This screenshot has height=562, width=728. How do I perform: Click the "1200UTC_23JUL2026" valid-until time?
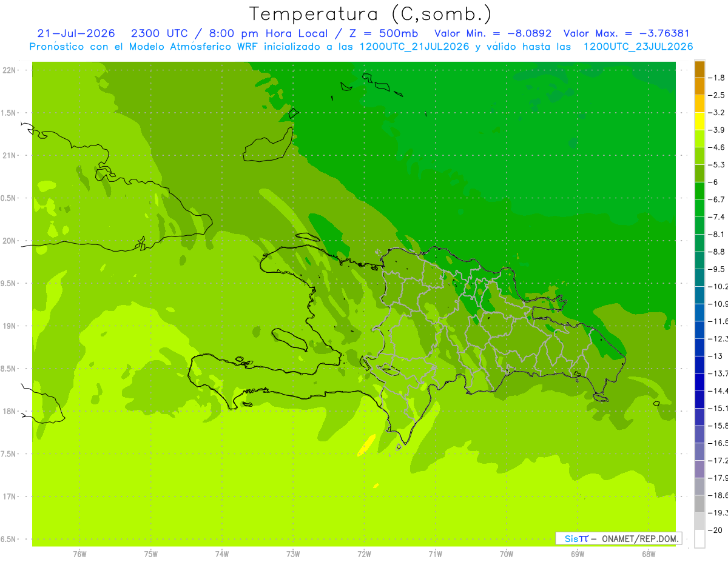coord(638,47)
